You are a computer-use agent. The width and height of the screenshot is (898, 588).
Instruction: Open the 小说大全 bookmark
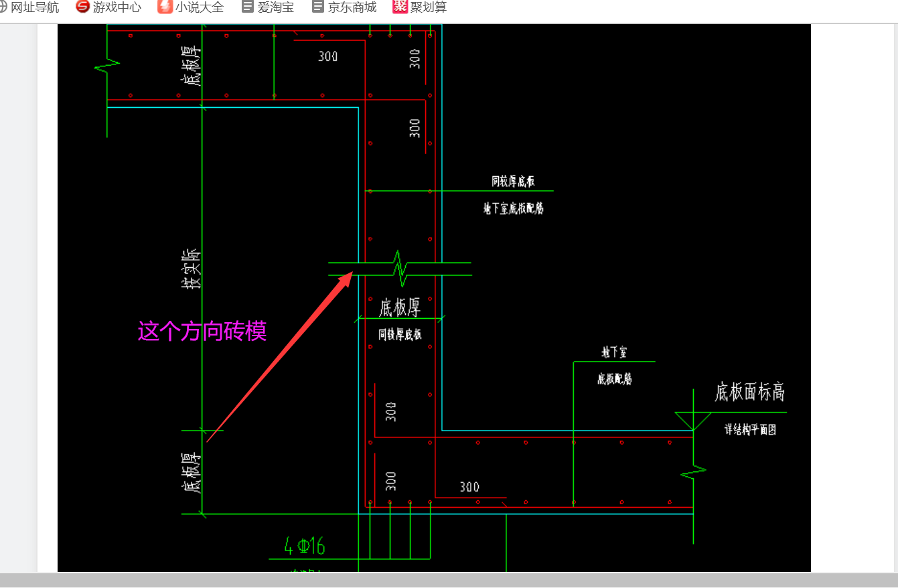tap(191, 7)
